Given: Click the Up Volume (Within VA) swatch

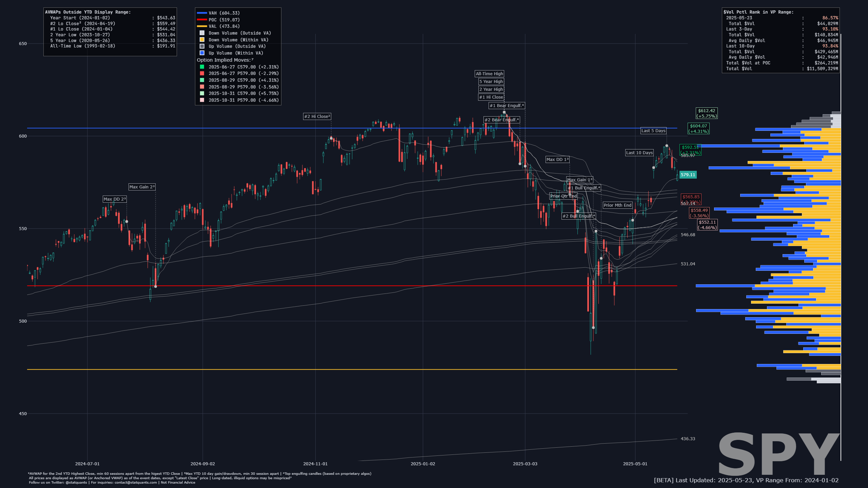Looking at the screenshot, I should click(202, 53).
